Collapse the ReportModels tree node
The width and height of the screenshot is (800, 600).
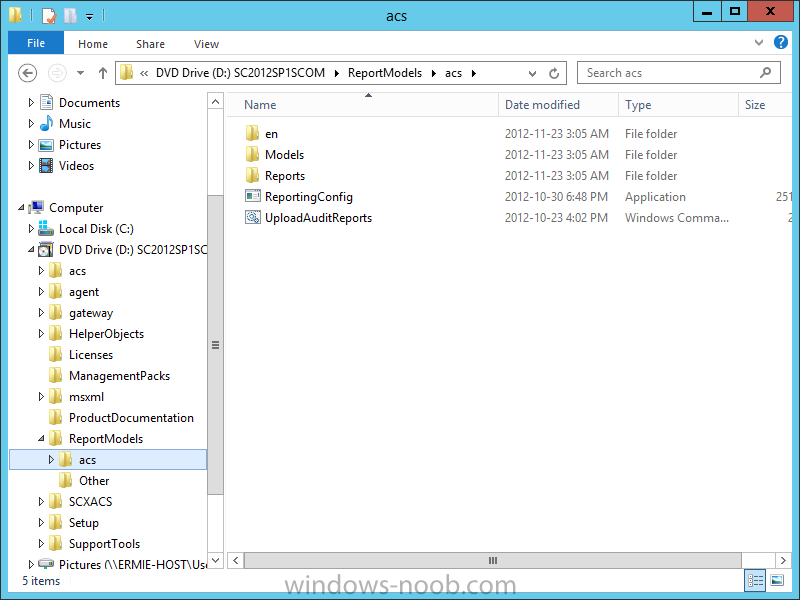(41, 438)
